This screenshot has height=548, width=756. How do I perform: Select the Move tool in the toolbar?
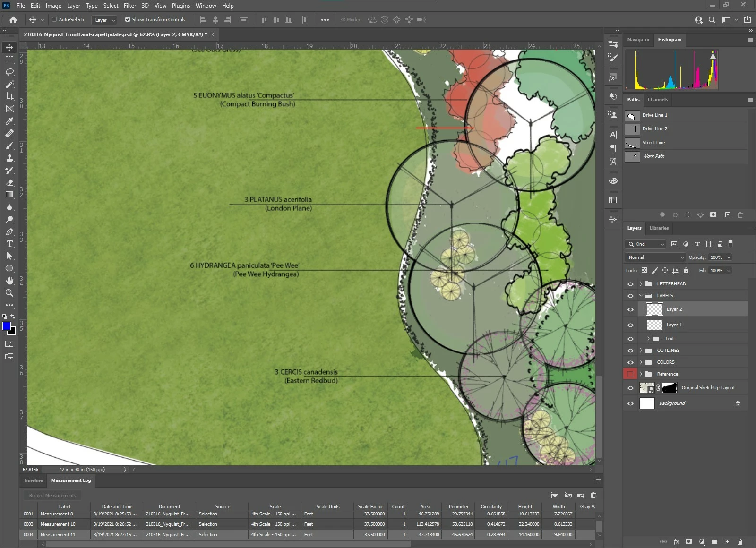point(9,47)
